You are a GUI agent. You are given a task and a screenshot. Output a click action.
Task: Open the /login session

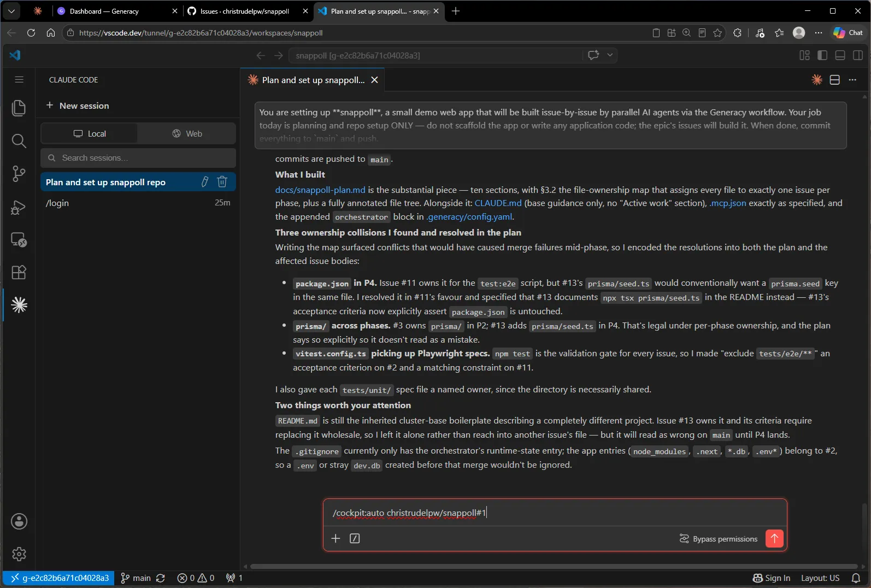(138, 203)
